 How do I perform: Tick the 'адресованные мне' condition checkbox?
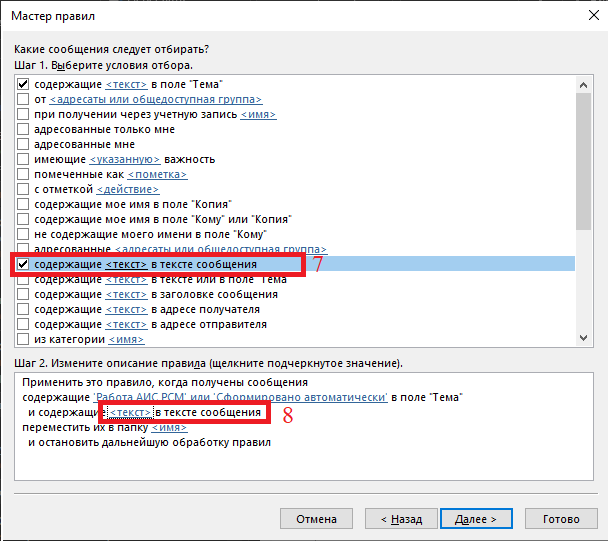[23, 145]
